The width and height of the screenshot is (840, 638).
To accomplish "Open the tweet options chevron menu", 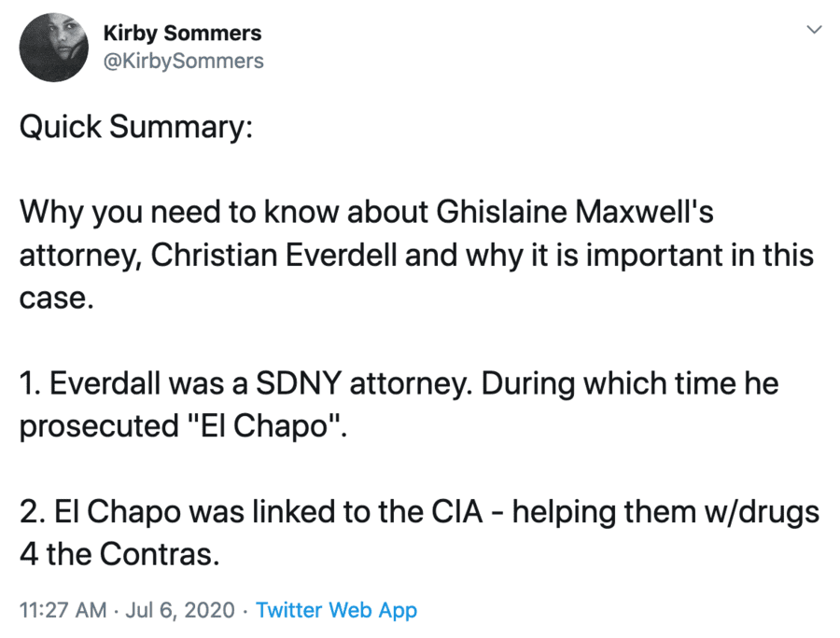I will [814, 31].
